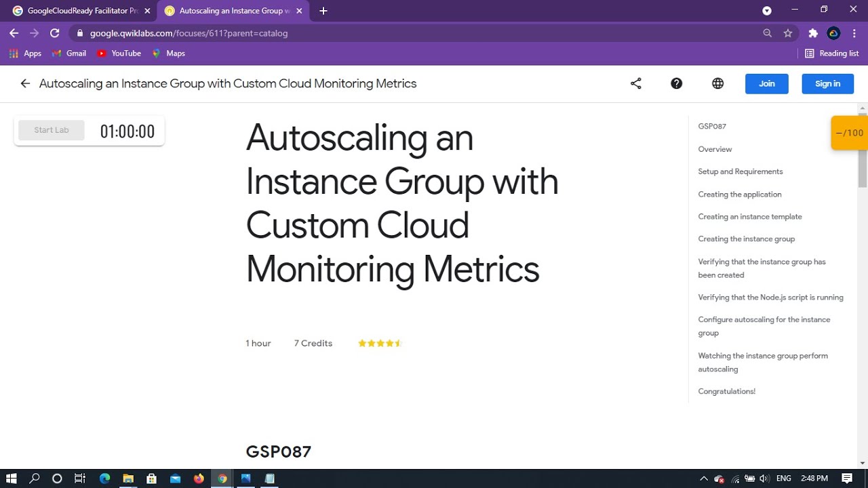This screenshot has width=868, height=488.
Task: Open Chrome three-dot menu
Action: 854,33
